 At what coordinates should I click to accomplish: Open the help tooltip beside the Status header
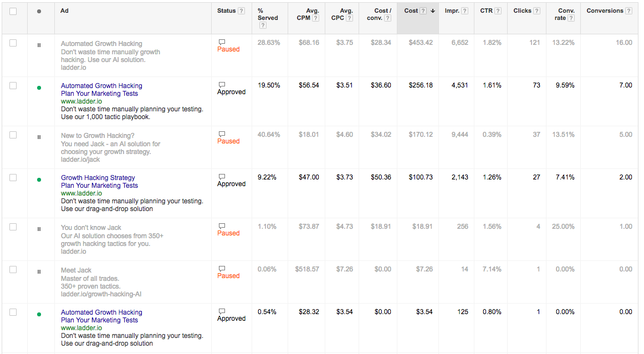[243, 9]
